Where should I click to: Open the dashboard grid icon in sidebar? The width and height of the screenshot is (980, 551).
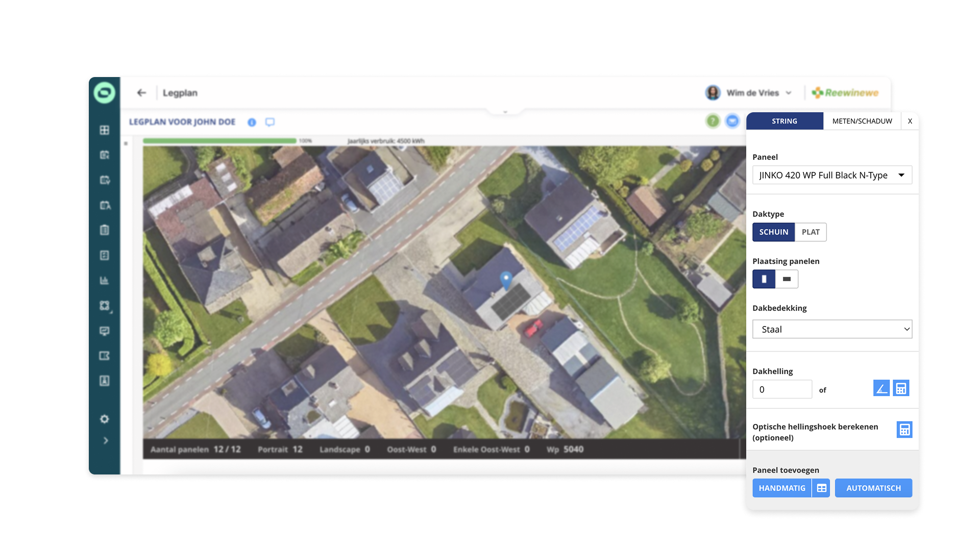[x=105, y=130]
